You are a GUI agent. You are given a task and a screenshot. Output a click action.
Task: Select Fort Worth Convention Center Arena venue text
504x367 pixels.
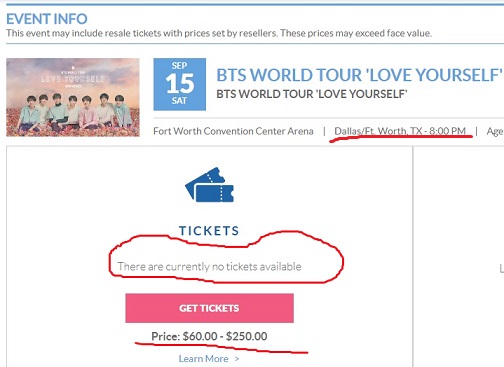point(233,131)
